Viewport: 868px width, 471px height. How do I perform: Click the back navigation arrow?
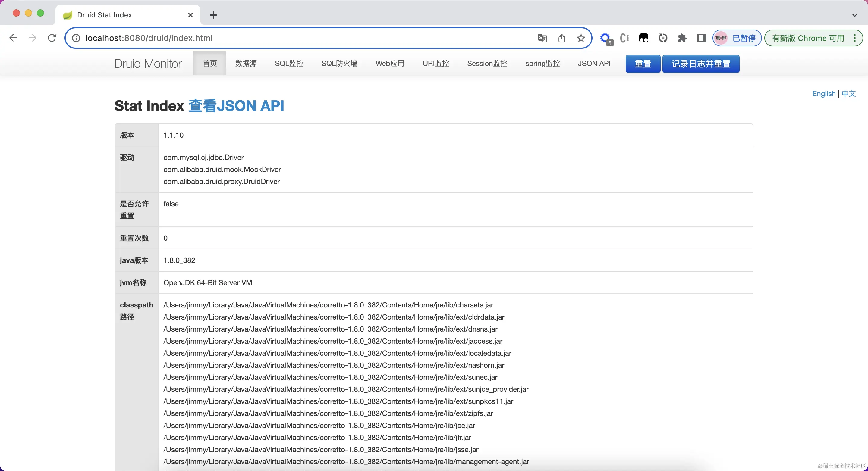(x=13, y=38)
